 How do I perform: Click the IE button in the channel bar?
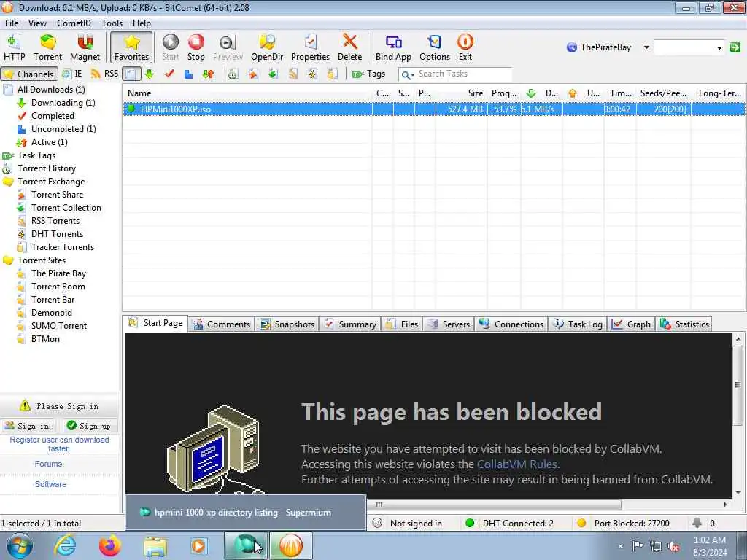point(72,74)
